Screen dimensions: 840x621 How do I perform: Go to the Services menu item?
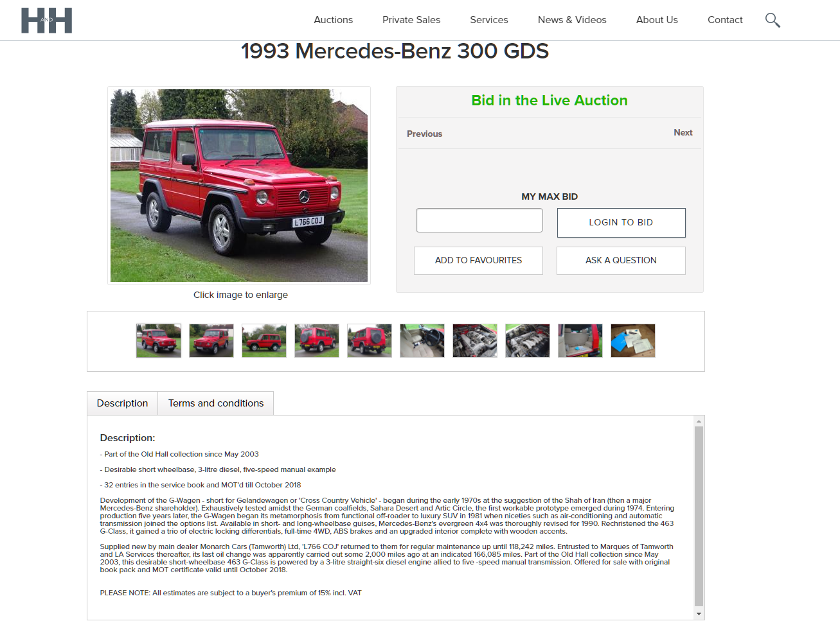489,20
